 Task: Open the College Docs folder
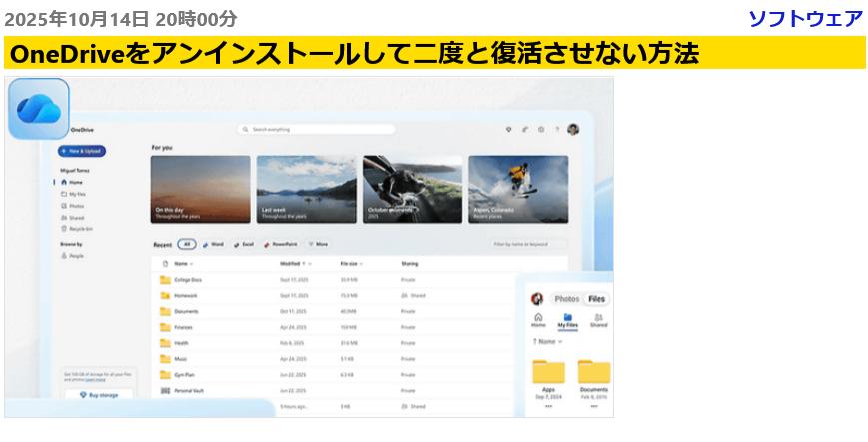pos(187,280)
